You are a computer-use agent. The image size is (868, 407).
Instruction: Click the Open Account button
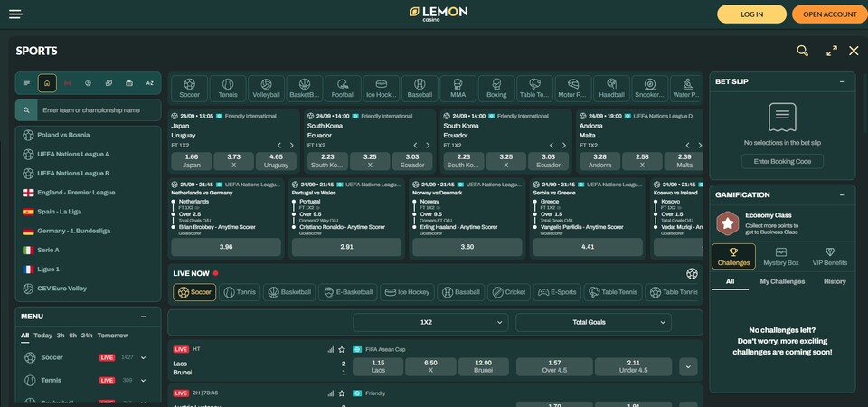click(x=830, y=14)
